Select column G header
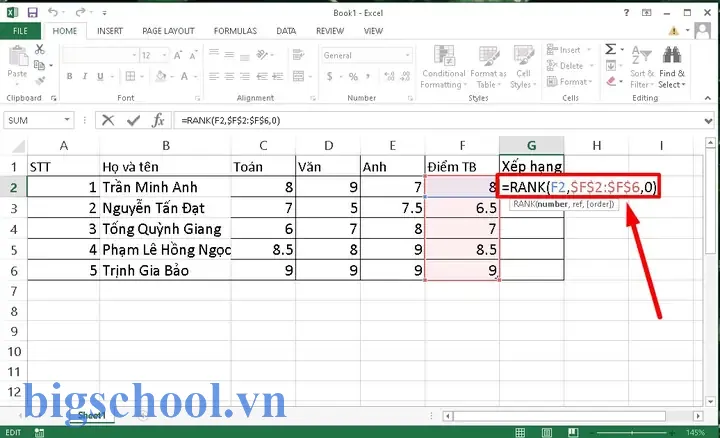 click(x=531, y=146)
